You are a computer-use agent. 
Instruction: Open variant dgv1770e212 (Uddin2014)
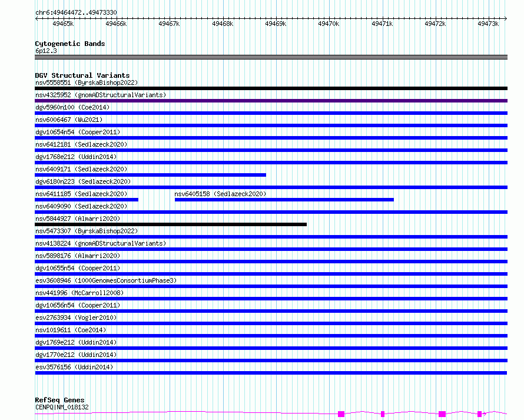point(76,355)
